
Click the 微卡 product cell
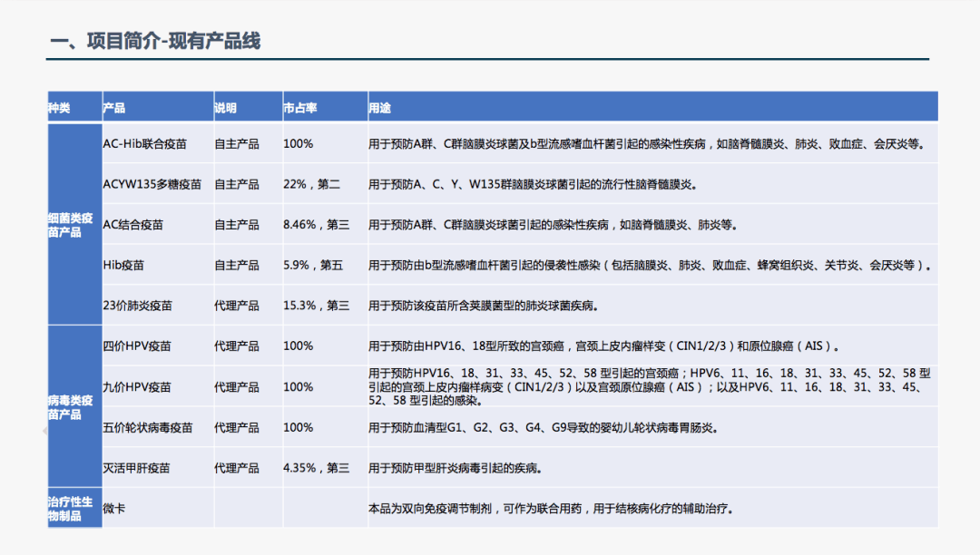tap(114, 509)
